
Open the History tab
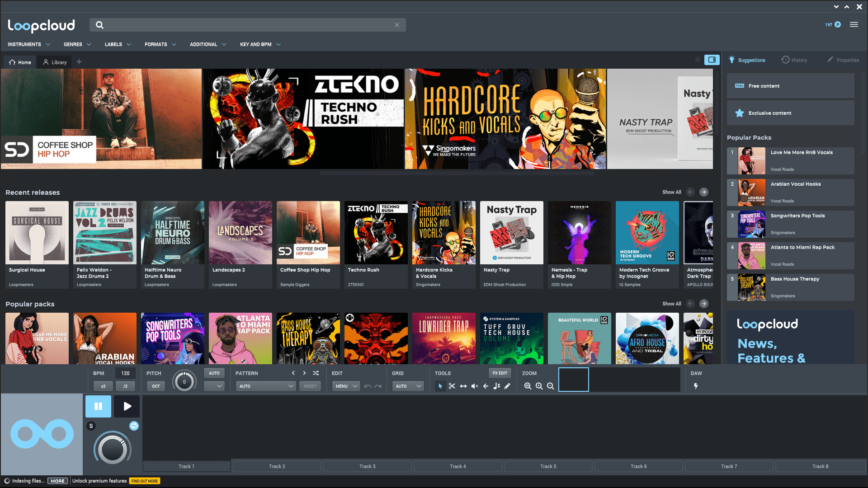(794, 60)
